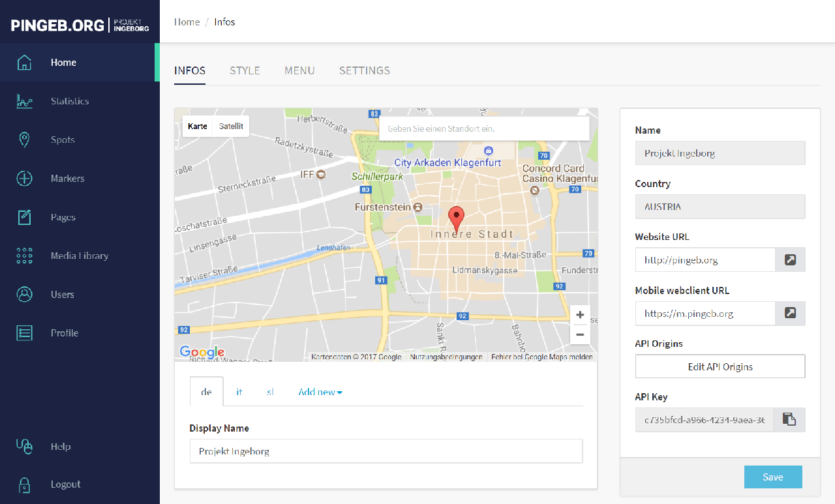The height and width of the screenshot is (504, 835).
Task: Open the MENU tab
Action: (x=299, y=70)
